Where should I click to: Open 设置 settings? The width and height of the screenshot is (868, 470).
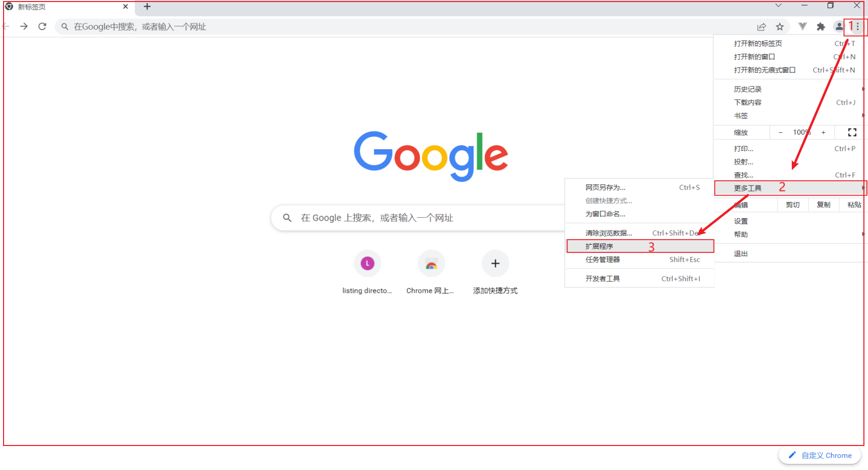(790, 221)
